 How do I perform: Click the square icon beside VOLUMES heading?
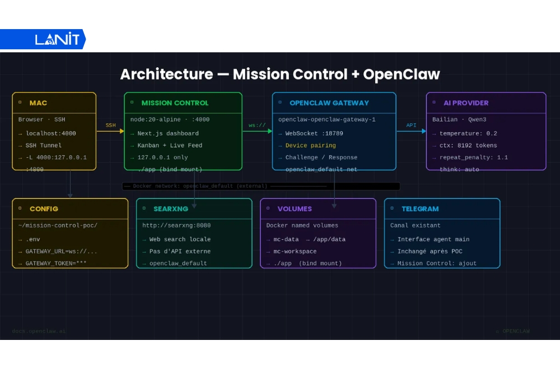pos(268,208)
